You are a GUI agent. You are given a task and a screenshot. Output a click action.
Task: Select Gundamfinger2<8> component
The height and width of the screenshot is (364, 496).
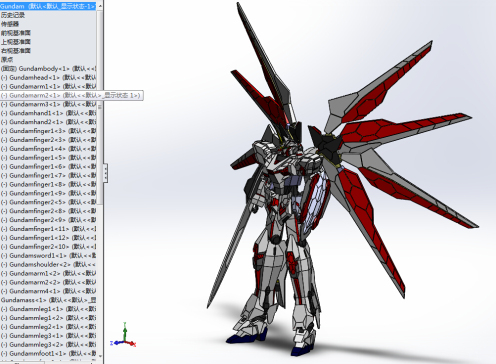coord(48,211)
